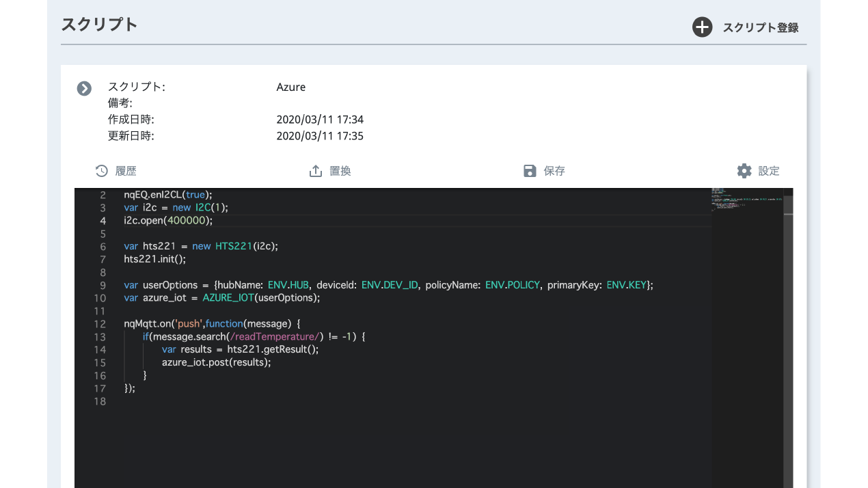The width and height of the screenshot is (868, 488).
Task: Click the 置換 upload icon
Action: [316, 171]
